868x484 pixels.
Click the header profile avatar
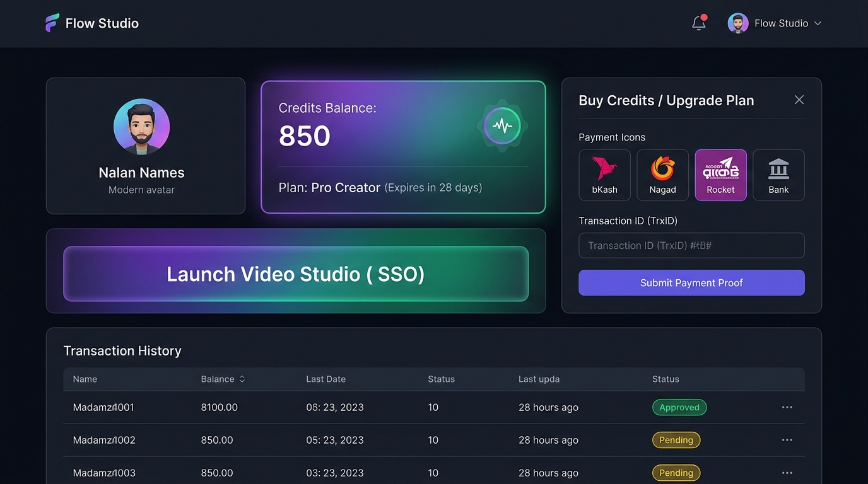pos(738,23)
